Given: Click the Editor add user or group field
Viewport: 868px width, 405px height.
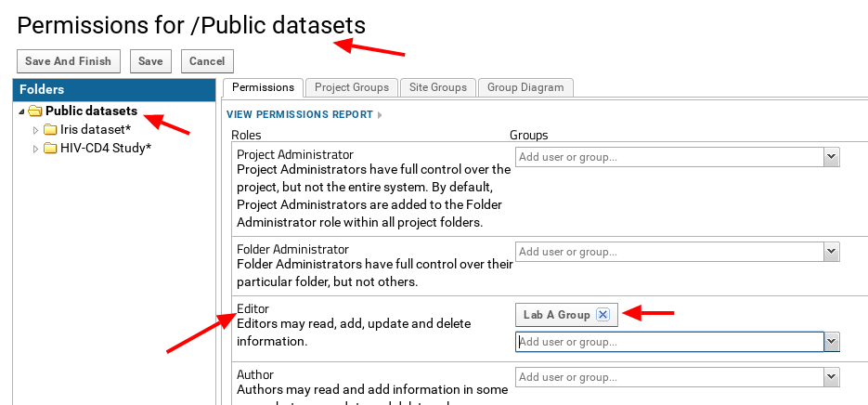Looking at the screenshot, I should click(668, 342).
